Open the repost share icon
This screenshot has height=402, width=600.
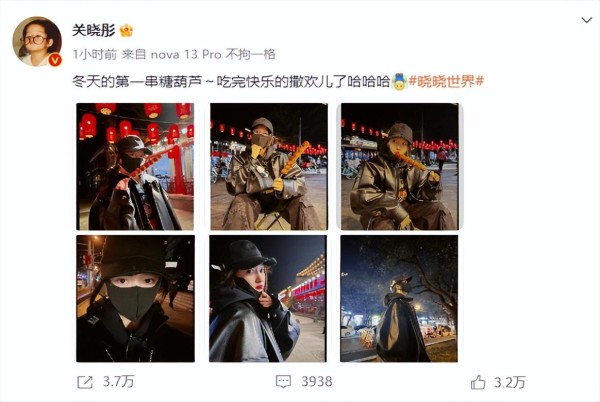(x=85, y=382)
